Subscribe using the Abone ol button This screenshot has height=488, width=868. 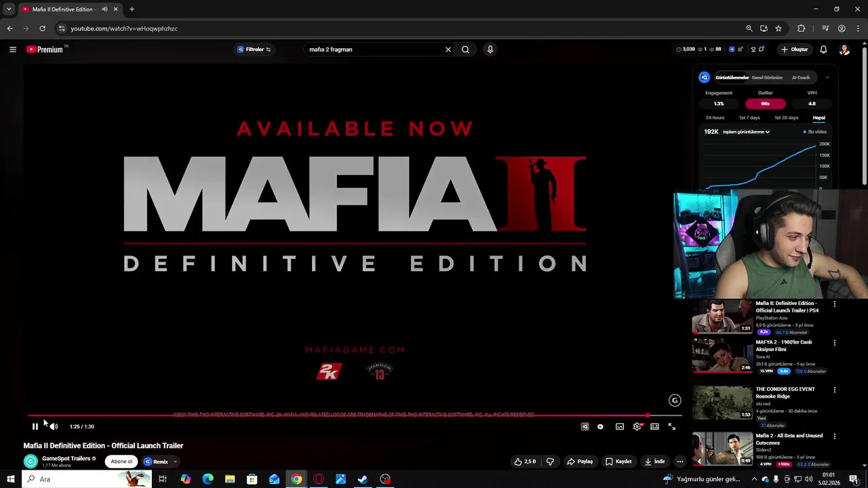[121, 462]
